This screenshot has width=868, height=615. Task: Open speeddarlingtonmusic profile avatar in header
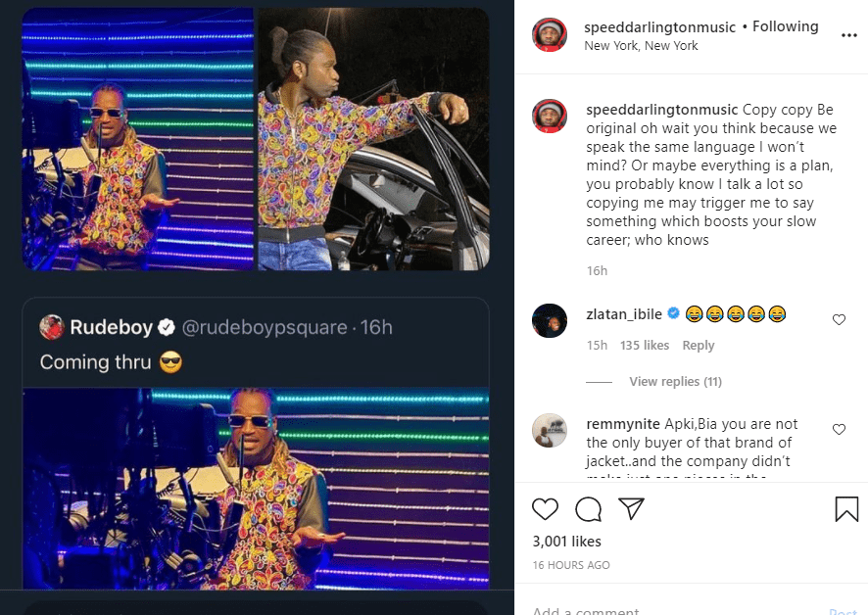[x=549, y=35]
